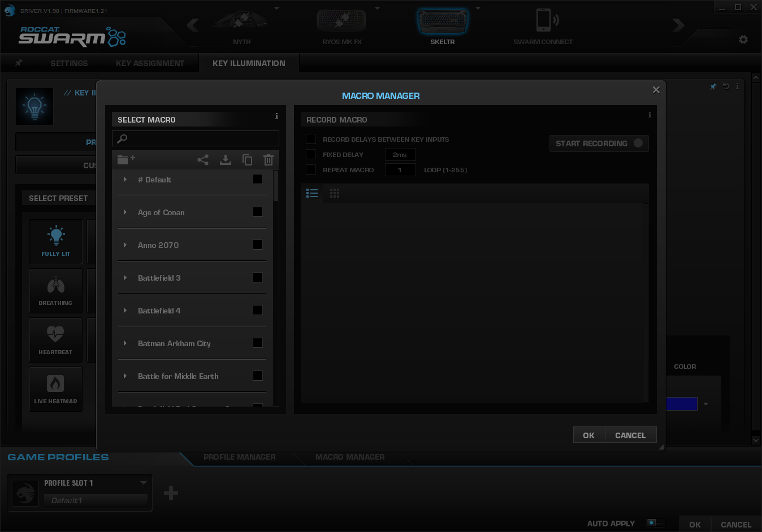This screenshot has height=532, width=762.
Task: Click the blue color swatch
Action: (682, 404)
